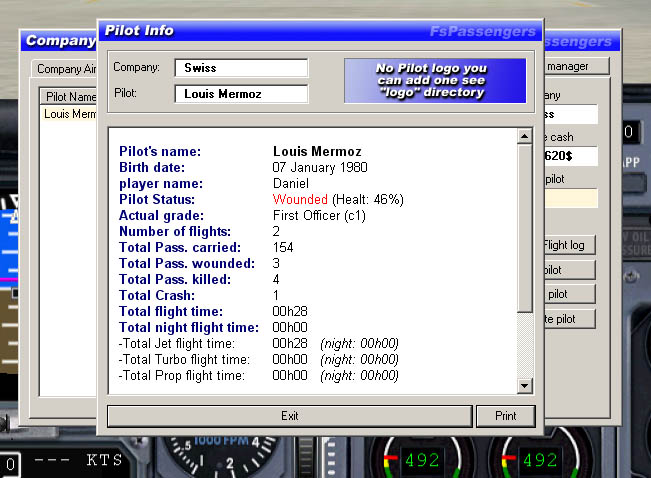Click the Total night flight time label
Screen dimensions: 651x478
[189, 328]
